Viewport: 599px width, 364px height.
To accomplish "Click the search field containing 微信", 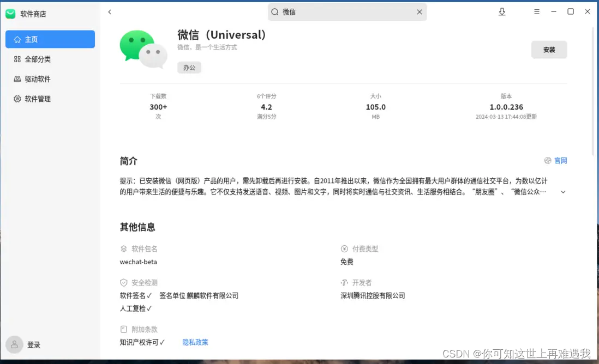I will pos(347,12).
